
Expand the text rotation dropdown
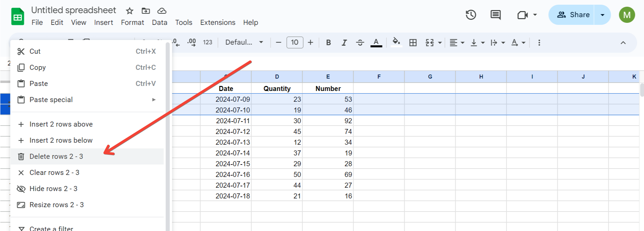pyautogui.click(x=523, y=43)
